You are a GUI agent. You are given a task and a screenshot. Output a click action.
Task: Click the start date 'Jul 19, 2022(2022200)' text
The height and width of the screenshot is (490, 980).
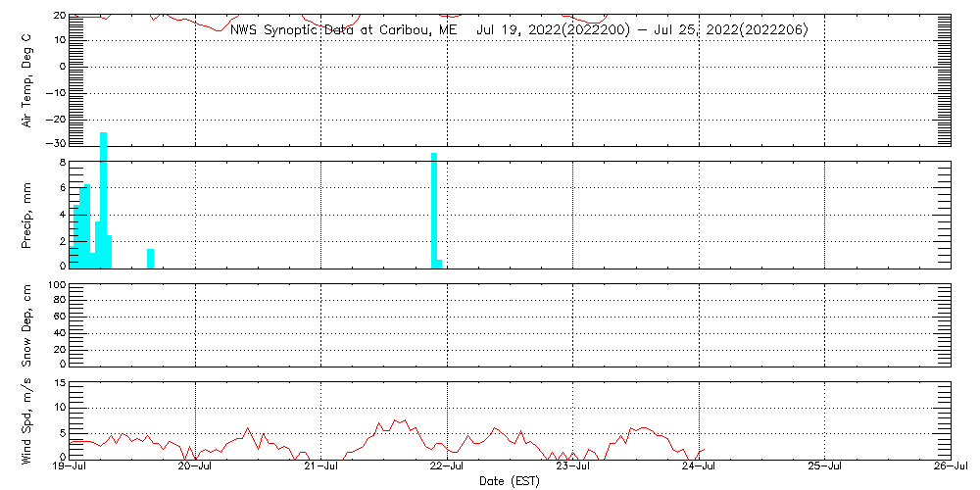point(551,29)
